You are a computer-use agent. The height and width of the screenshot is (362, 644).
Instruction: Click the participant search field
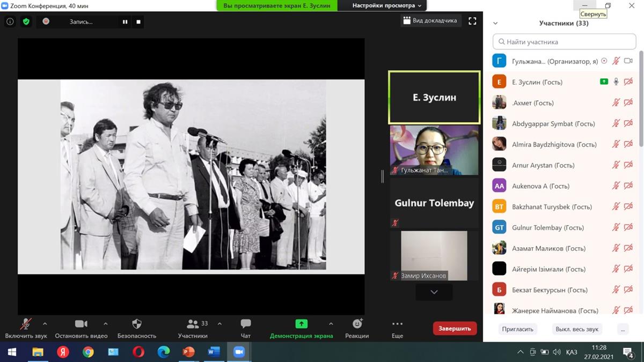[x=564, y=42]
